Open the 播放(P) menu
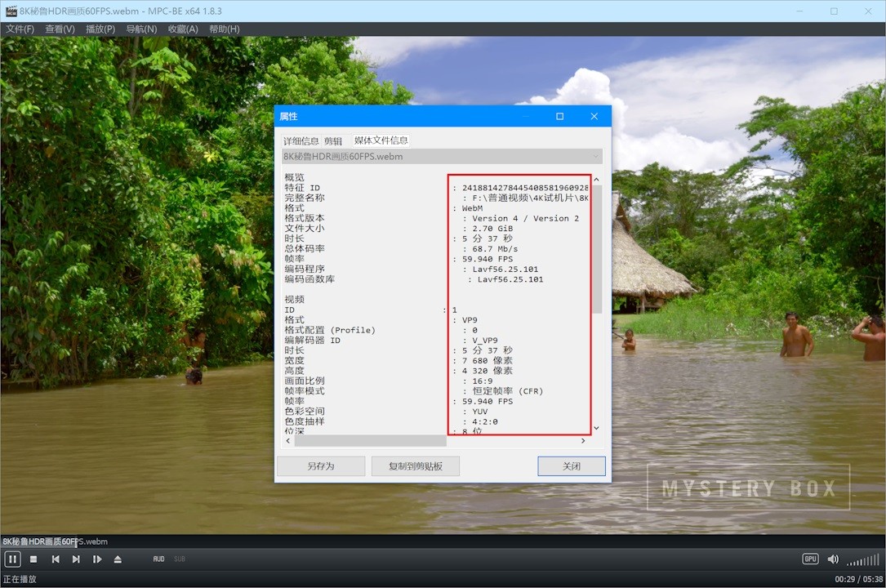Viewport: 886px width, 588px height. pyautogui.click(x=100, y=29)
